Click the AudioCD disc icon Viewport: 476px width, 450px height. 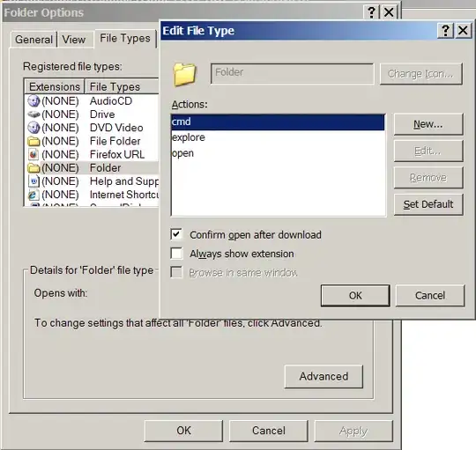(x=33, y=101)
